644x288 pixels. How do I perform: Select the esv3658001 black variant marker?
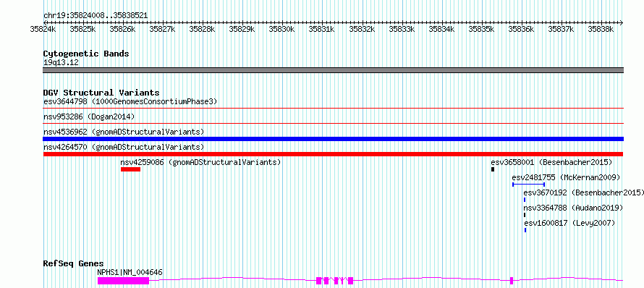493,169
